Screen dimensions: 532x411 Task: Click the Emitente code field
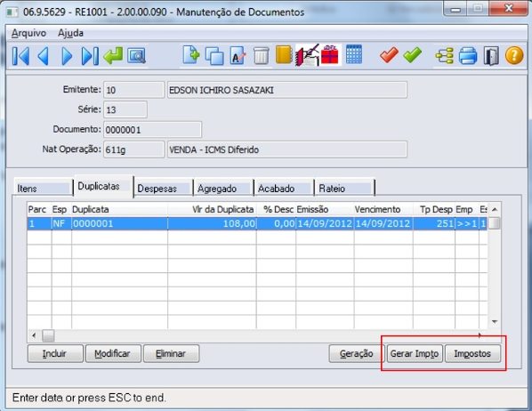tap(133, 90)
